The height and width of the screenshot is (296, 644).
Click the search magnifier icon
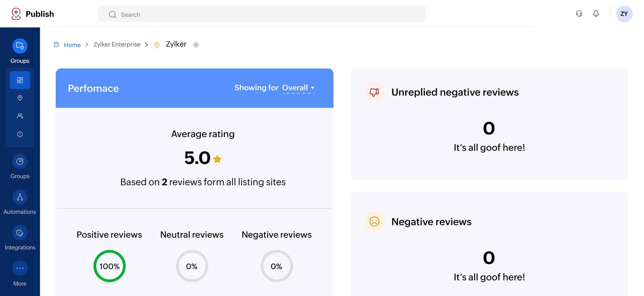point(113,15)
